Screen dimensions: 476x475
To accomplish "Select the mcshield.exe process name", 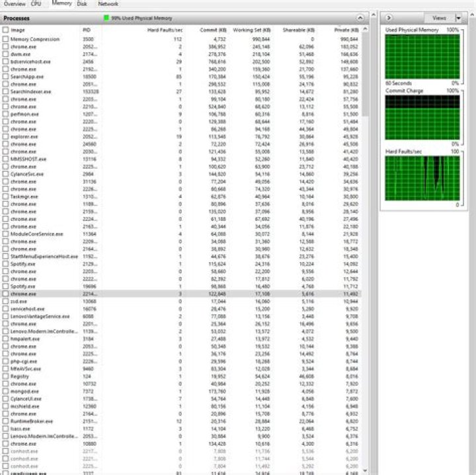I will coord(24,406).
